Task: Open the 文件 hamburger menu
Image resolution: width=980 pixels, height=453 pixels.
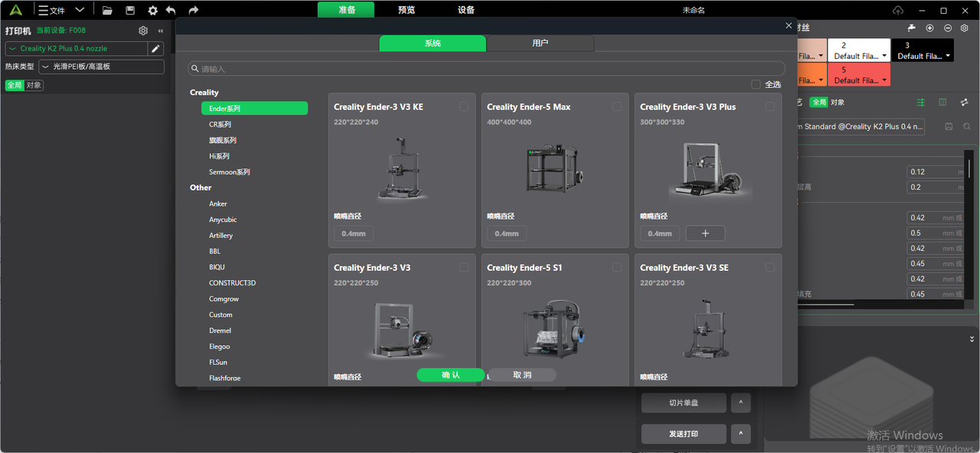Action: click(51, 10)
